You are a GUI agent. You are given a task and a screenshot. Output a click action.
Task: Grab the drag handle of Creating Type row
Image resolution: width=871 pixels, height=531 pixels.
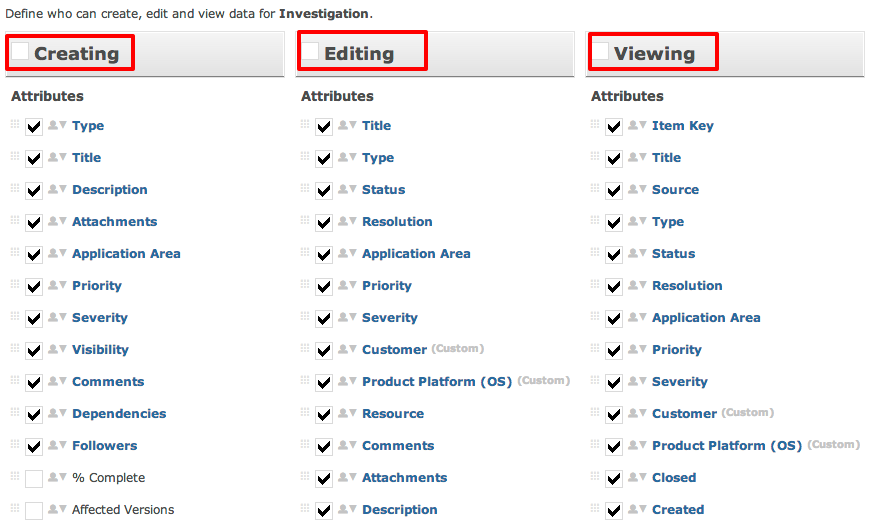(15, 124)
